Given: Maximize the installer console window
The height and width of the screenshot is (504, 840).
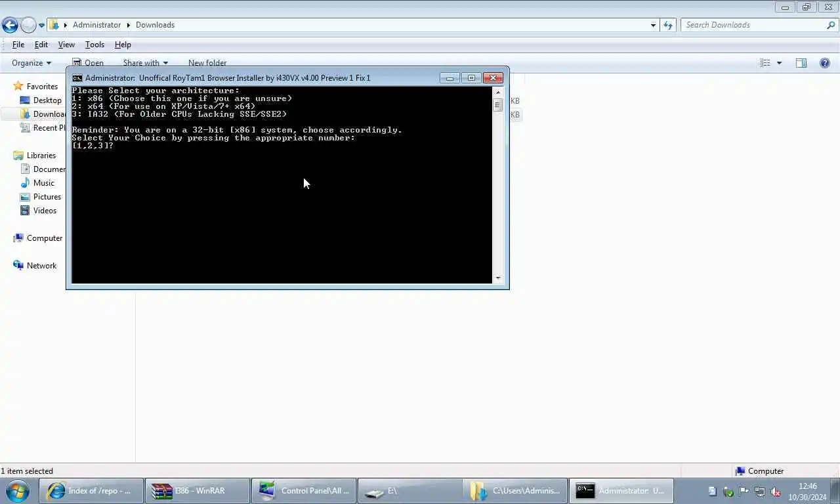Looking at the screenshot, I should coord(471,78).
